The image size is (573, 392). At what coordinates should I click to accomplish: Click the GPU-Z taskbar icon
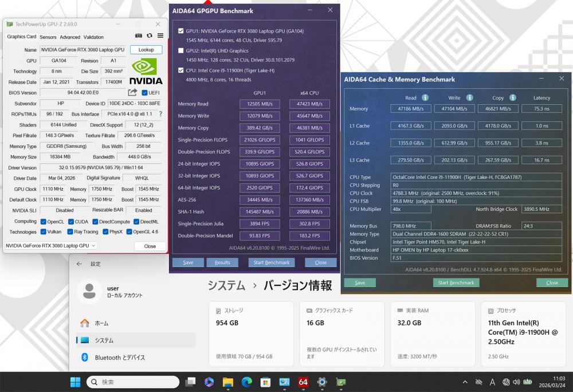(x=340, y=382)
